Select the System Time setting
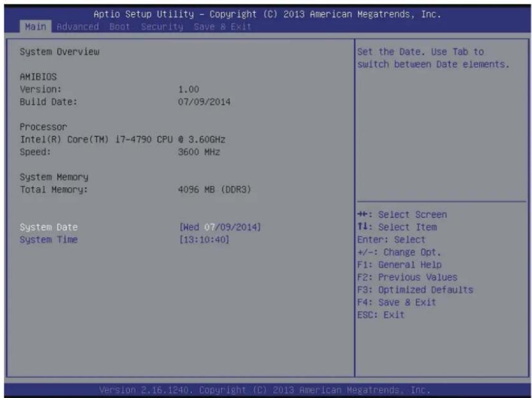This screenshot has width=532, height=398. coord(48,240)
